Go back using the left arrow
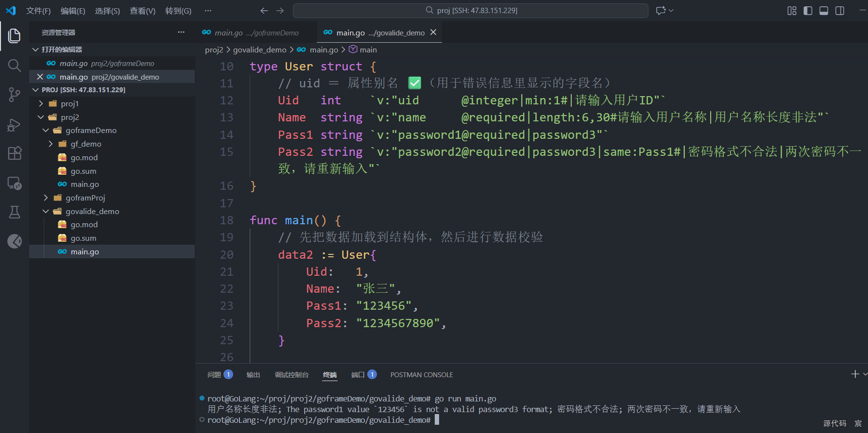Viewport: 868px width, 433px height. coord(264,10)
